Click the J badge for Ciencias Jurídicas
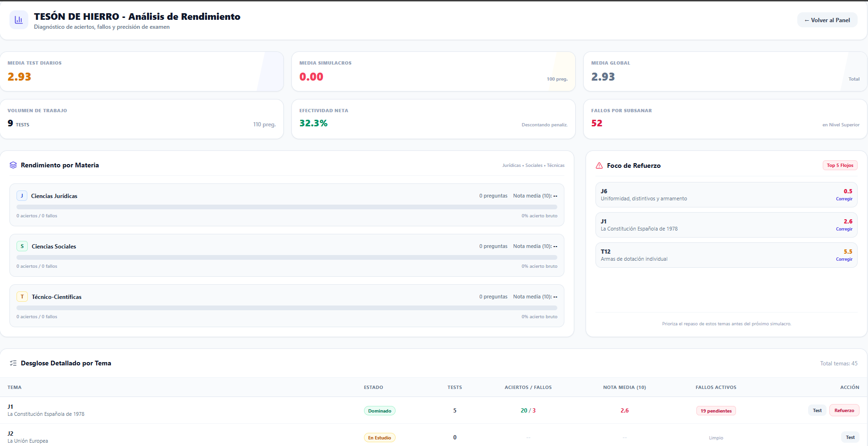Image resolution: width=868 pixels, height=446 pixels. (x=22, y=196)
